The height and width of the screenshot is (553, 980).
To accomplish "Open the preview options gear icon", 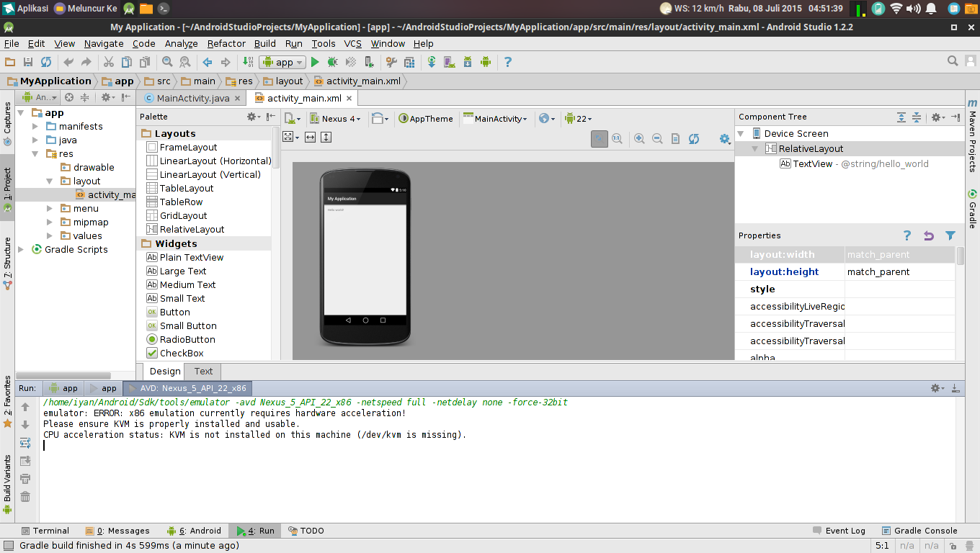I will click(x=725, y=138).
